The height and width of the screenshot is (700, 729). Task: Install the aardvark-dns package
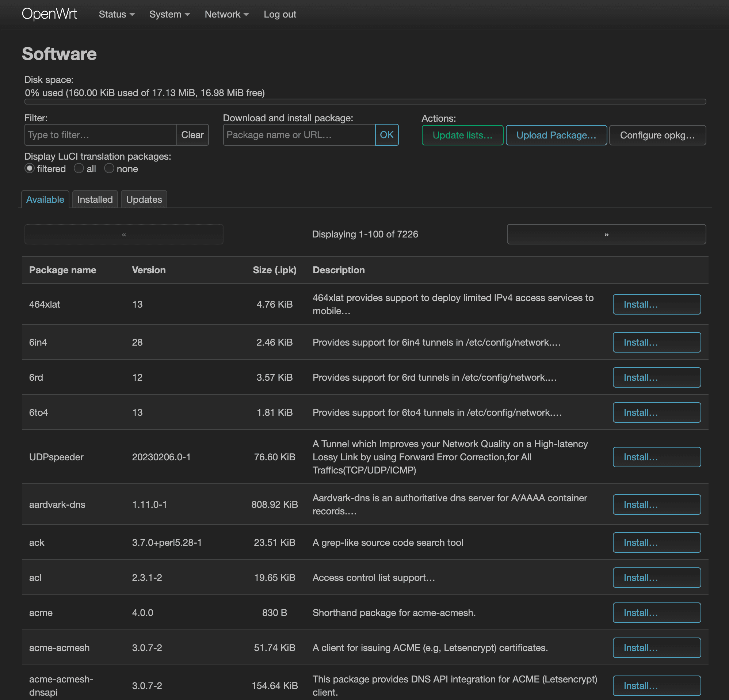pyautogui.click(x=656, y=505)
